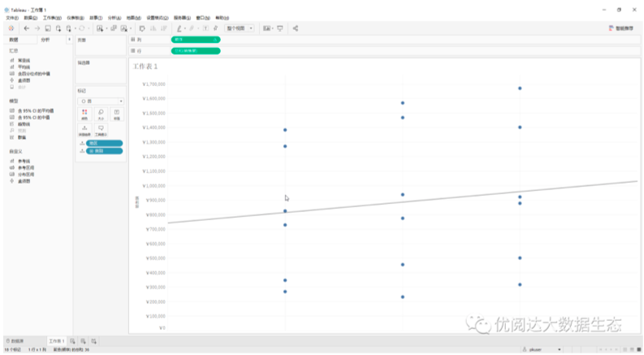Click the share icon in the toolbar
Image resolution: width=644 pixels, height=355 pixels.
click(x=296, y=28)
